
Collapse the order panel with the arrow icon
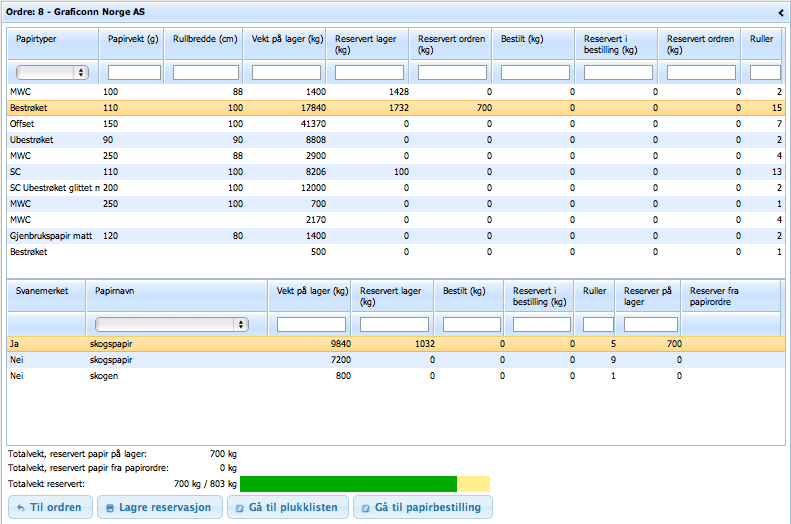click(x=780, y=12)
